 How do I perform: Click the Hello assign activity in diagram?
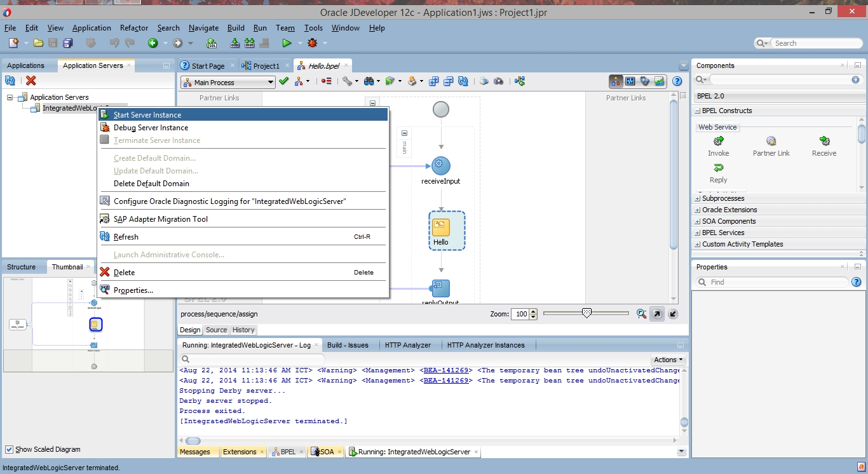[x=447, y=231]
